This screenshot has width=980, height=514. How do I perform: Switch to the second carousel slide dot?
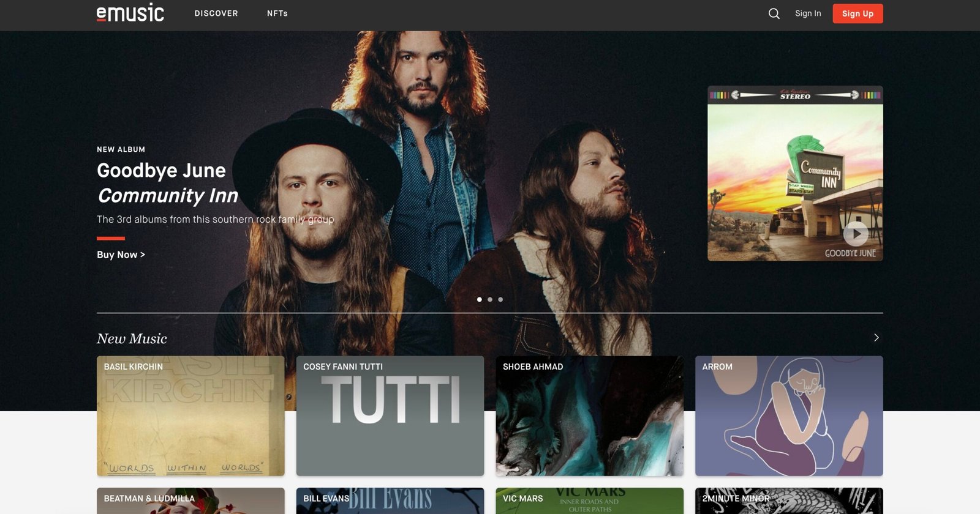490,300
